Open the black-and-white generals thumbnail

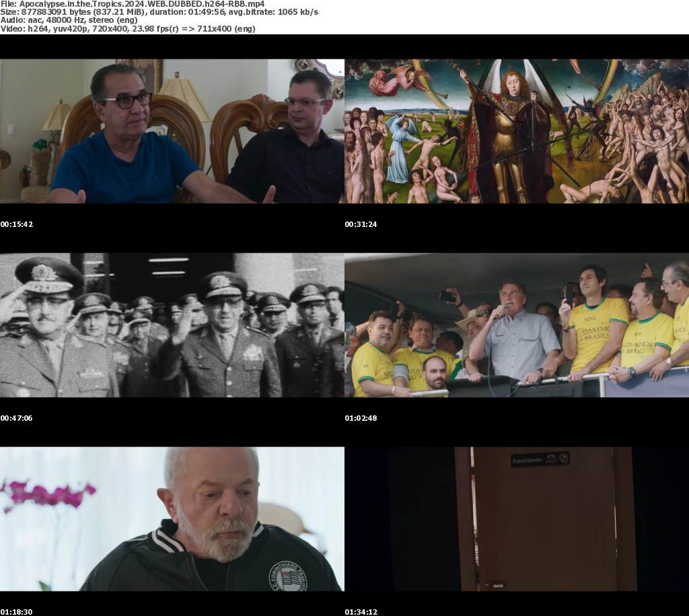172,325
